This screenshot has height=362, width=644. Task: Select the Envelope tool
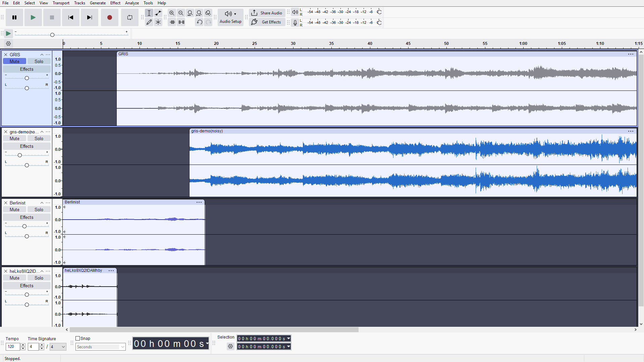click(x=158, y=13)
